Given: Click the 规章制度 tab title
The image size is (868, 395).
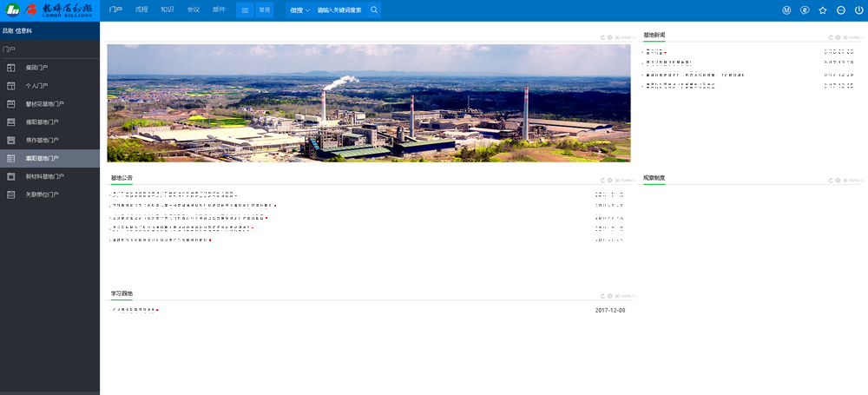Looking at the screenshot, I should pyautogui.click(x=654, y=178).
